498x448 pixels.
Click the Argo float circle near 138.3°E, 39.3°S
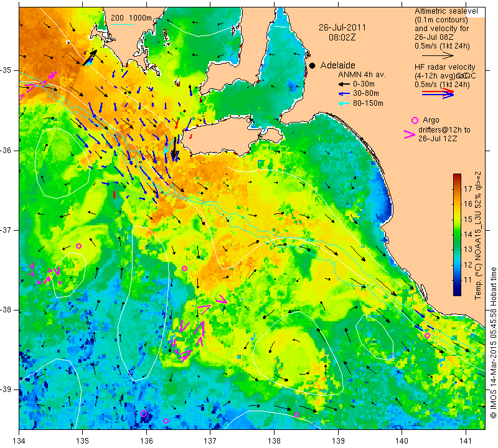click(297, 414)
